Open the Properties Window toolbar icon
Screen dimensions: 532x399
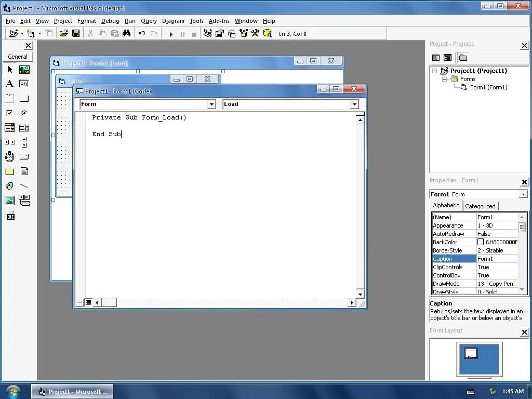click(x=220, y=33)
